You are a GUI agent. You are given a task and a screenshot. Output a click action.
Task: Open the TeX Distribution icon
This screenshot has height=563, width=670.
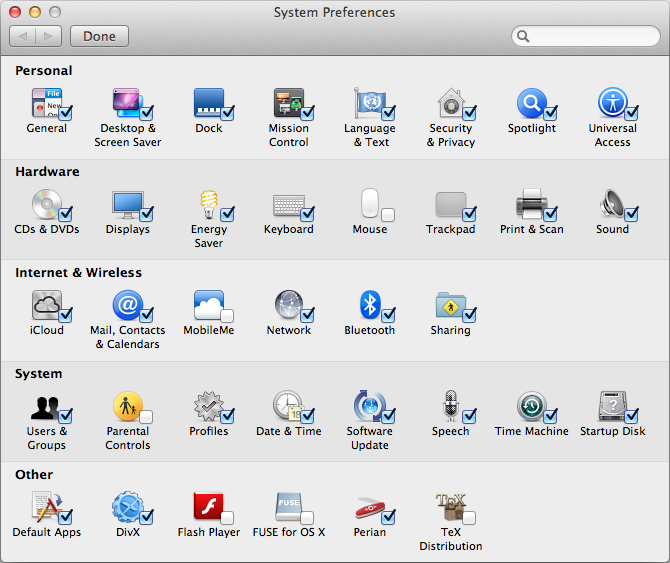450,507
